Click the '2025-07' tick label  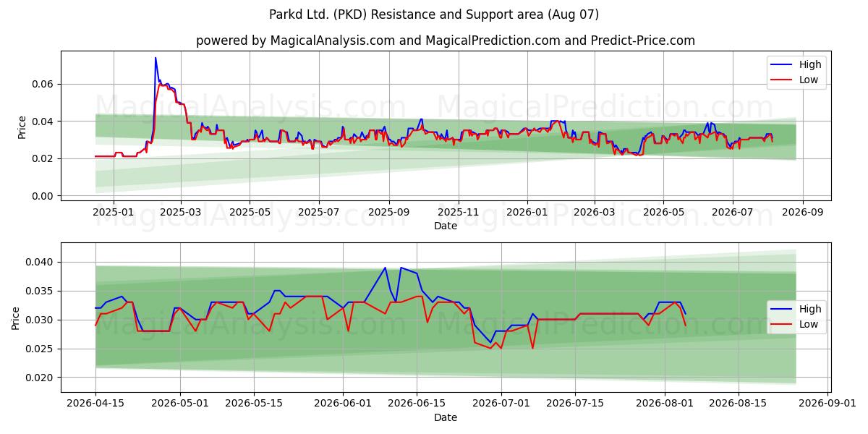319,213
